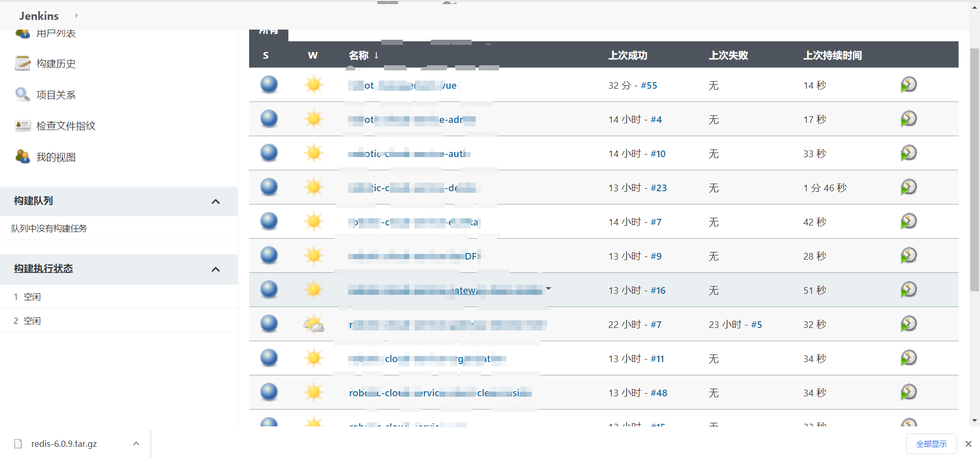Sort the table by 名称 column
The height and width of the screenshot is (459, 980).
tap(363, 55)
